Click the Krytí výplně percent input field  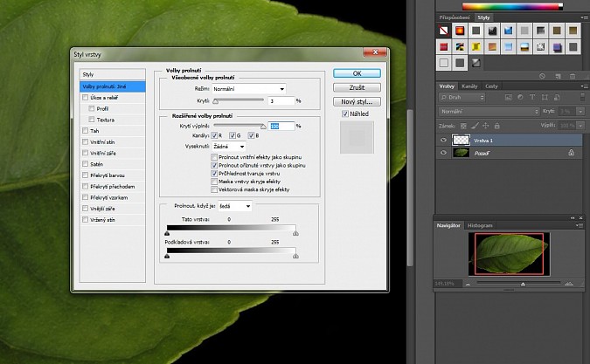281,127
